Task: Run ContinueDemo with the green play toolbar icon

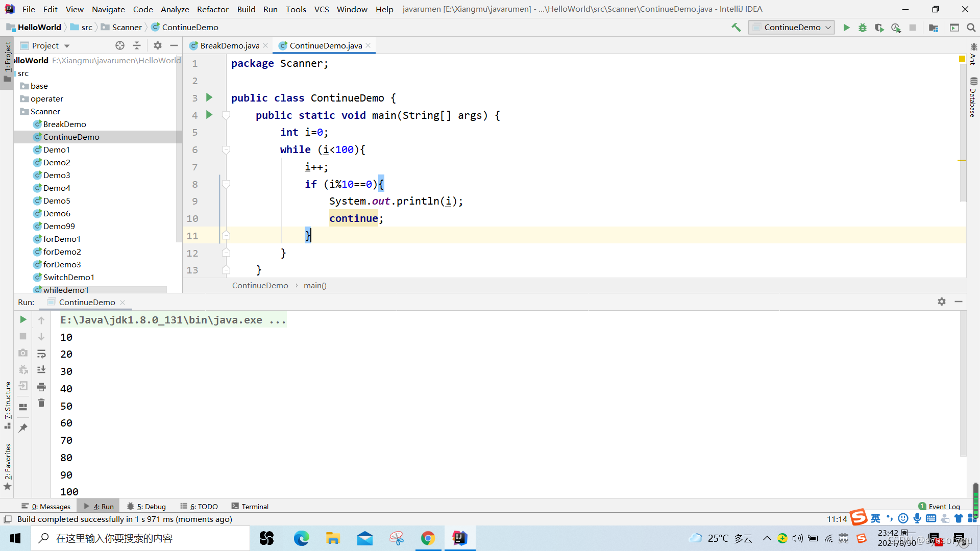Action: [846, 28]
